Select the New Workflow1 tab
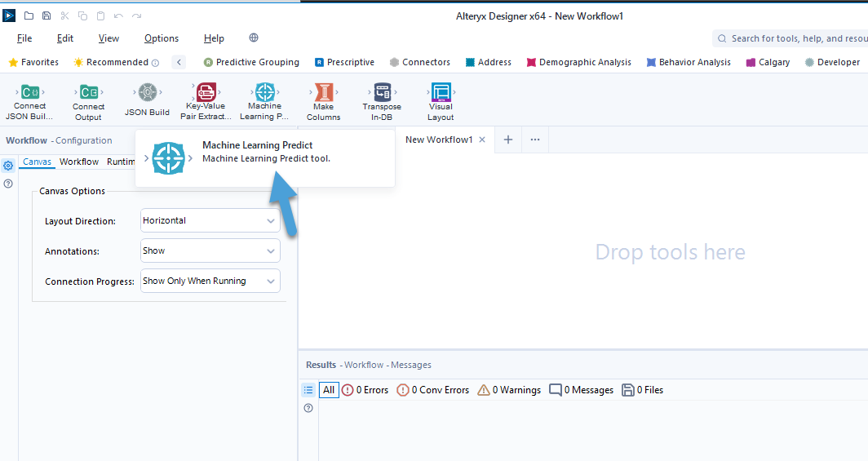This screenshot has width=868, height=461. point(439,140)
